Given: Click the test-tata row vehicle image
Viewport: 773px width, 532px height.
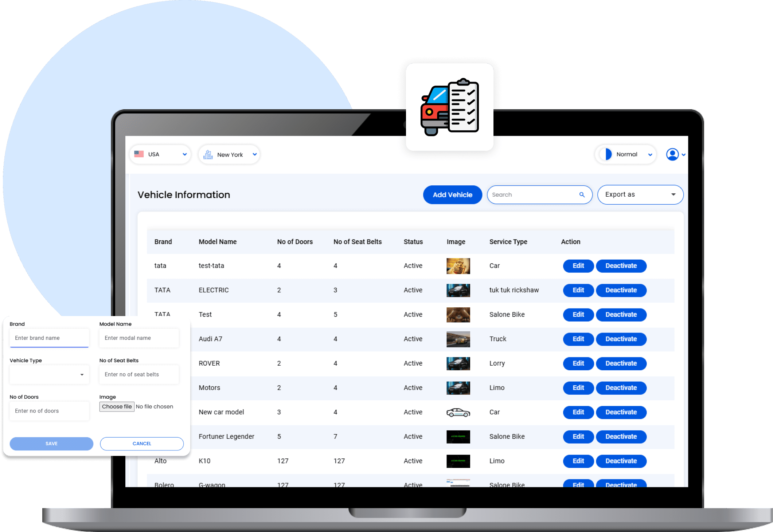Looking at the screenshot, I should [x=458, y=266].
